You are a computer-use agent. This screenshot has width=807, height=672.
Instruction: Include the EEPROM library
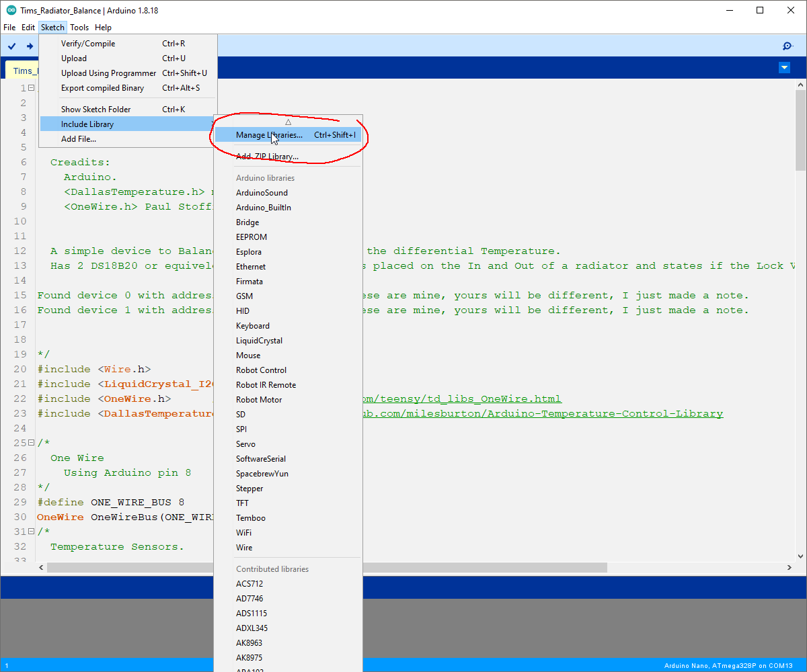pos(288,237)
